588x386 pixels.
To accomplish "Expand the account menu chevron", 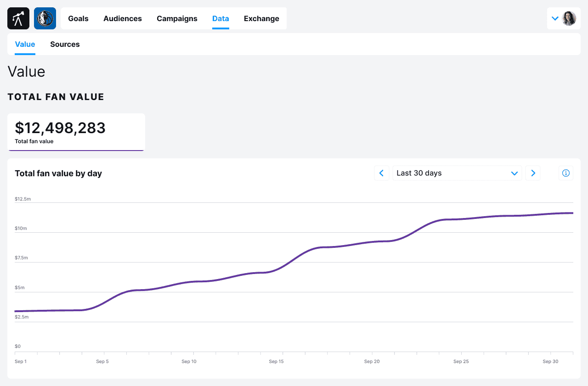I will click(555, 18).
